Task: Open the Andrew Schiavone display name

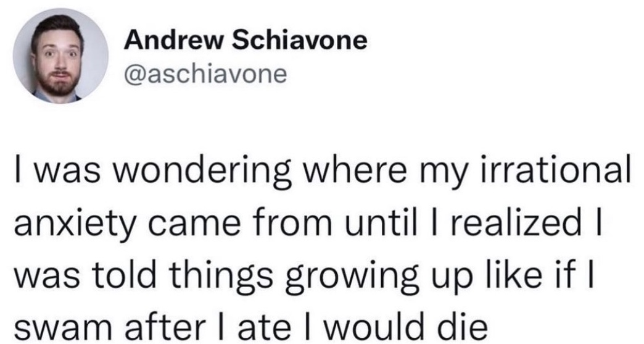Action: pos(246,41)
